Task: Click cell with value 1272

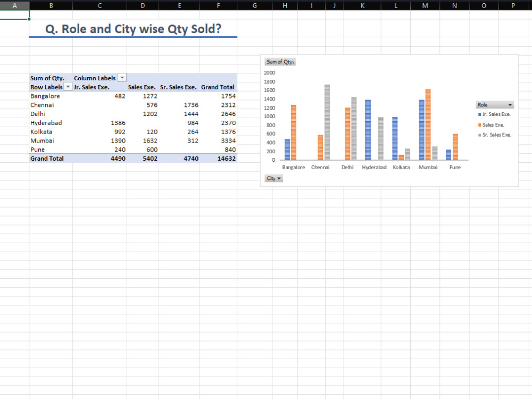Action: click(x=143, y=96)
